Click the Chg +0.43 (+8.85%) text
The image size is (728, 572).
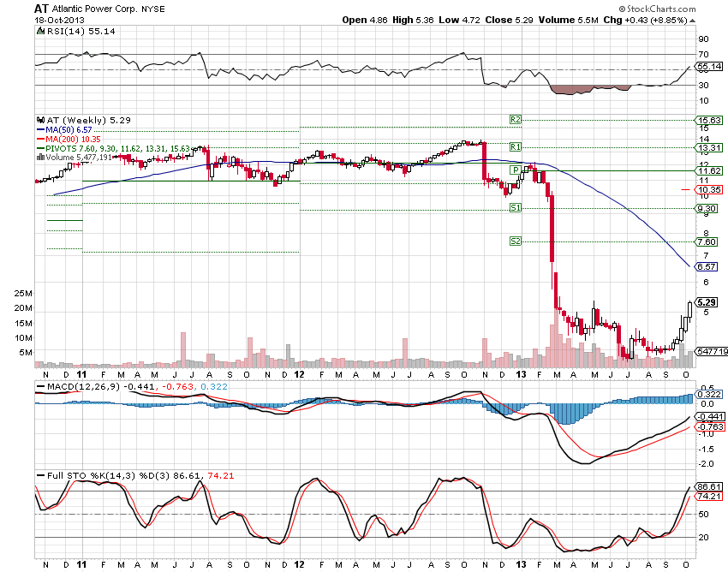coord(646,20)
